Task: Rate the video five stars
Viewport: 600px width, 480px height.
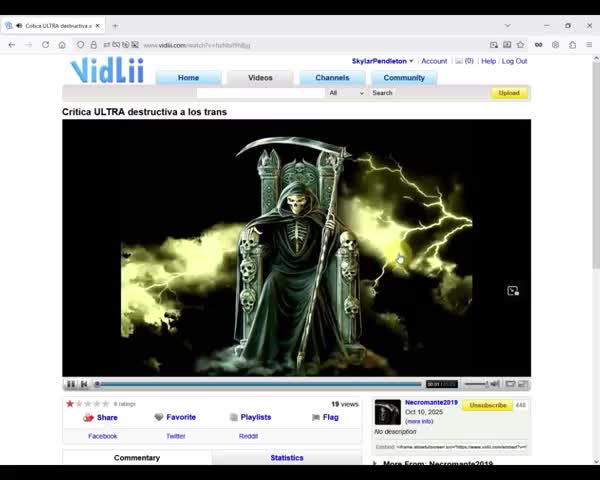Action: pos(106,403)
